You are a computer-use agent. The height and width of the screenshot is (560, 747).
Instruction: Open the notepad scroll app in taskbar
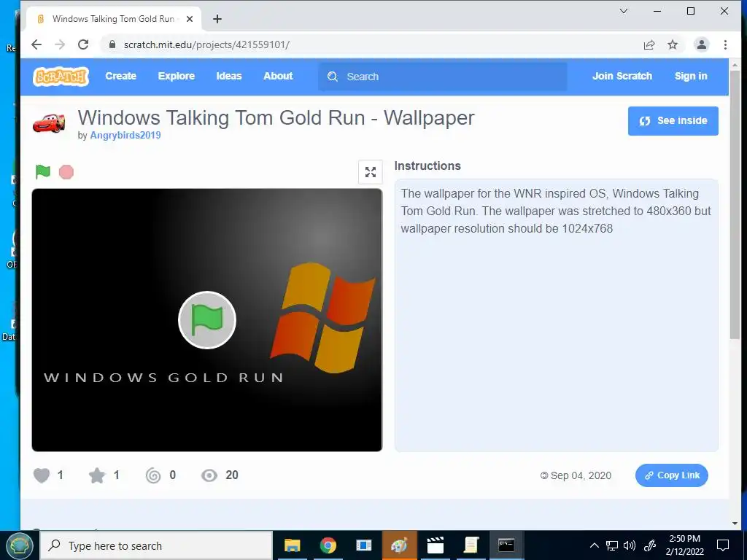(x=471, y=545)
